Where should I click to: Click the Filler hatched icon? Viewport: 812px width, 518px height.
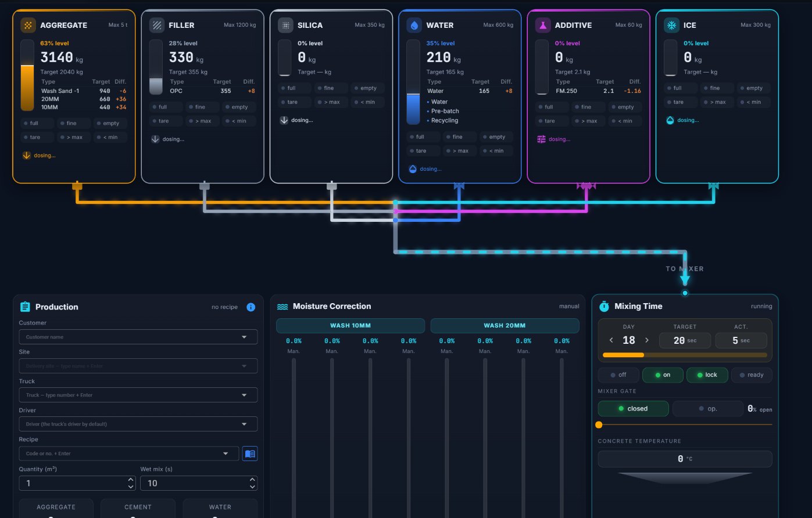click(x=157, y=25)
